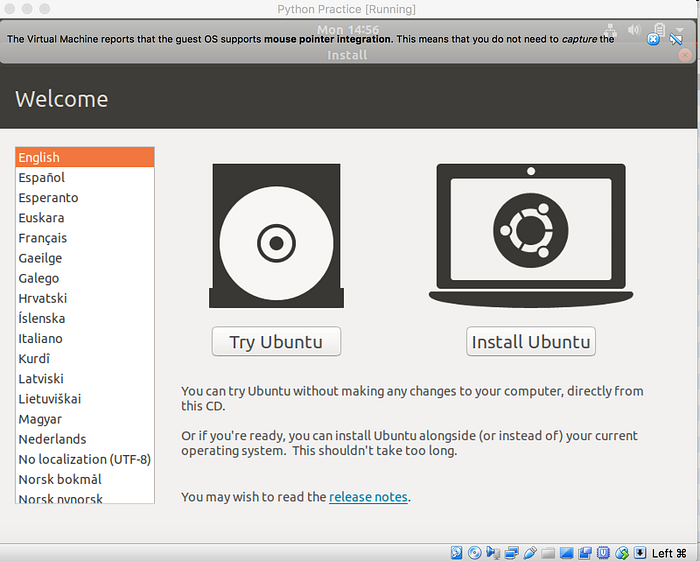Click the CD disc image for Try Ubuntu
700x561 pixels.
click(276, 236)
